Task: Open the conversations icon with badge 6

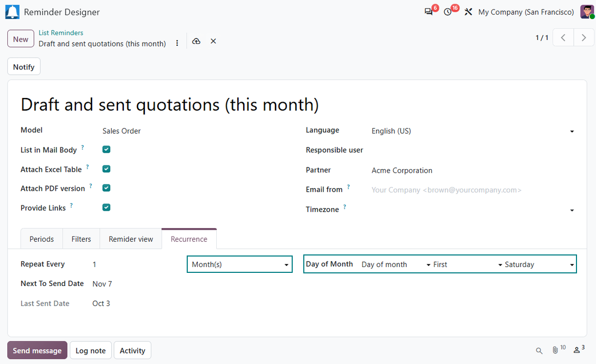Action: point(429,12)
